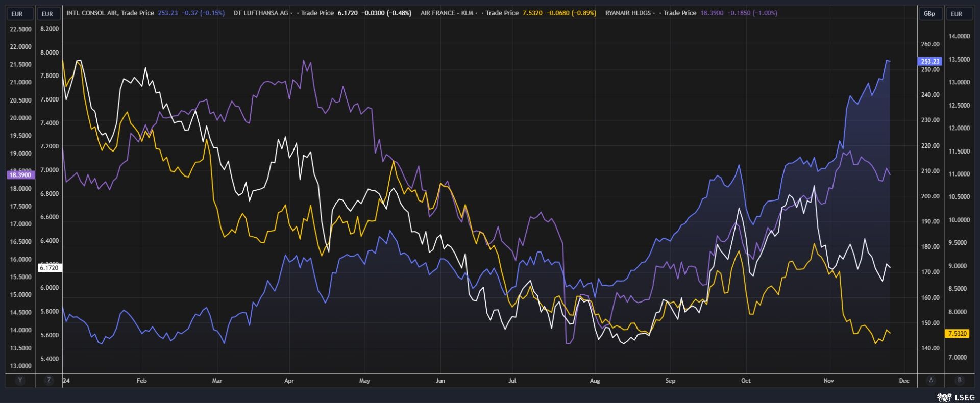The width and height of the screenshot is (980, 403).
Task: Click the Jun label on the time axis
Action: pos(440,381)
